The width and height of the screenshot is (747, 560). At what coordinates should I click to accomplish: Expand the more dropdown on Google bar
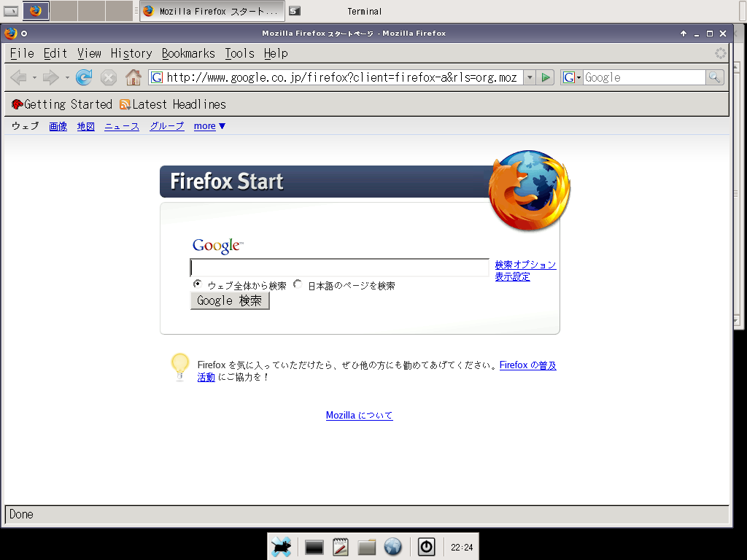[209, 126]
